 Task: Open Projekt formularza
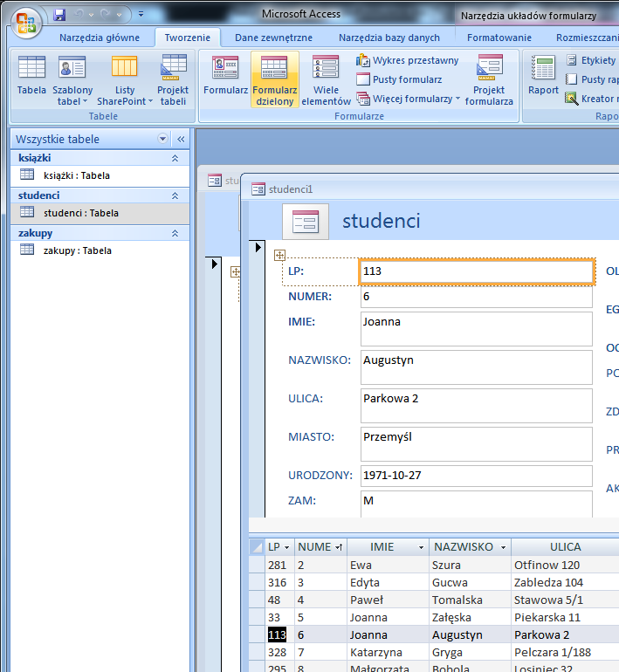click(x=489, y=79)
